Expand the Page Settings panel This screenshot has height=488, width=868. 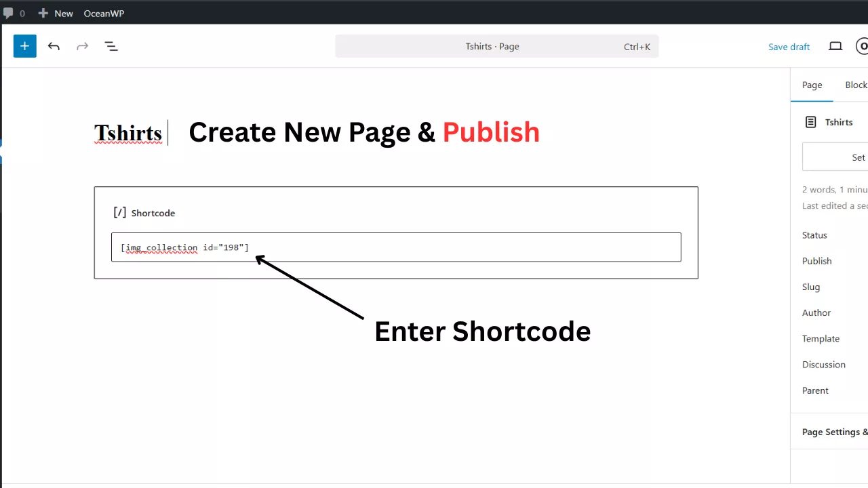click(834, 432)
